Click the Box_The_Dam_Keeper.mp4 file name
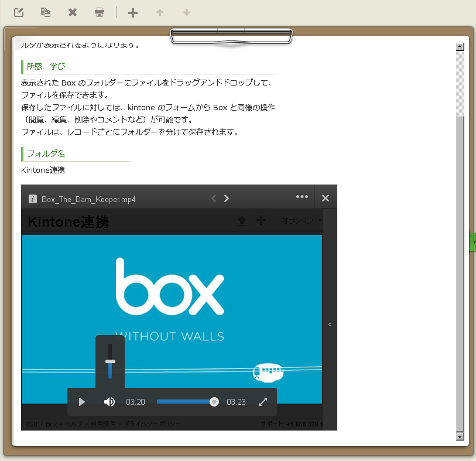 click(x=88, y=199)
